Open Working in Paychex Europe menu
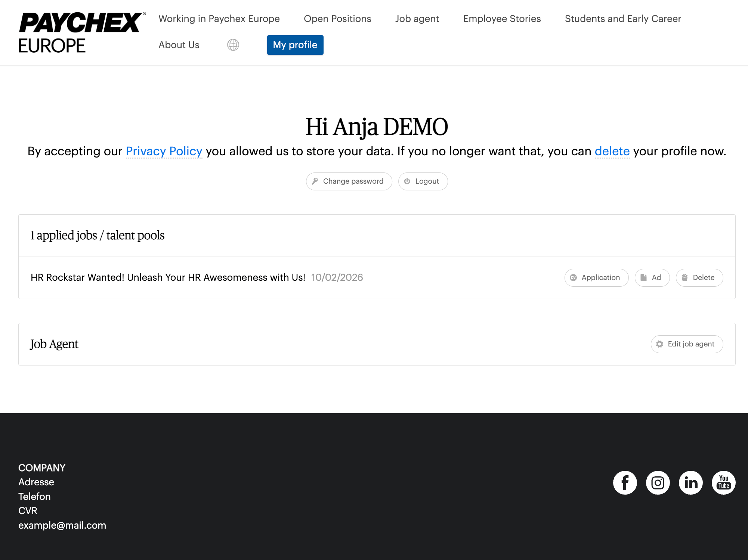This screenshot has height=560, width=748. [x=219, y=19]
